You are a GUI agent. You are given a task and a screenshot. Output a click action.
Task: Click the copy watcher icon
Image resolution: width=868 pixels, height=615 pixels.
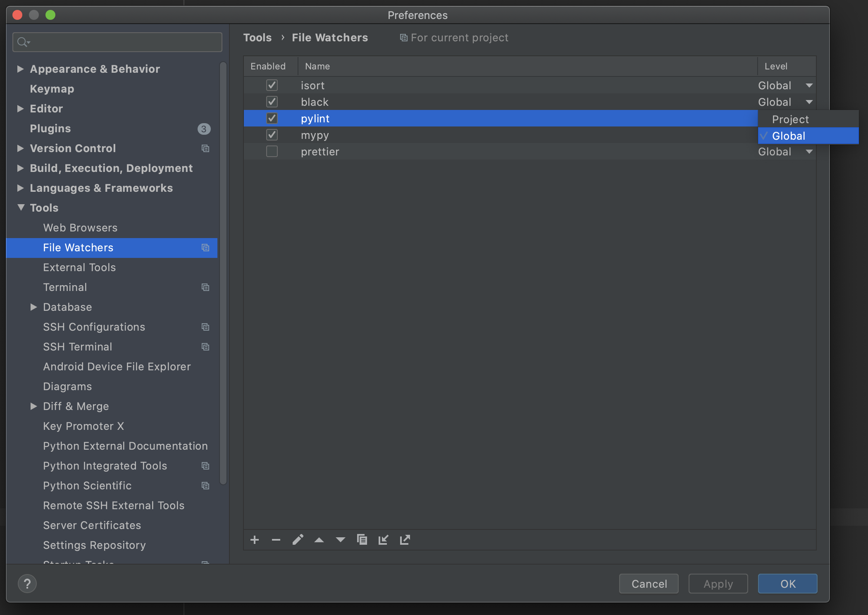point(362,540)
